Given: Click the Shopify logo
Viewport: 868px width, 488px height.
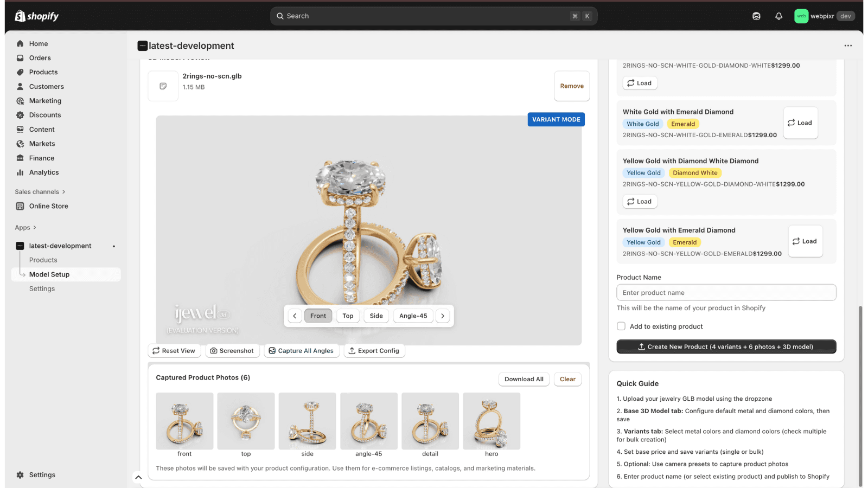Looking at the screenshot, I should click(37, 16).
